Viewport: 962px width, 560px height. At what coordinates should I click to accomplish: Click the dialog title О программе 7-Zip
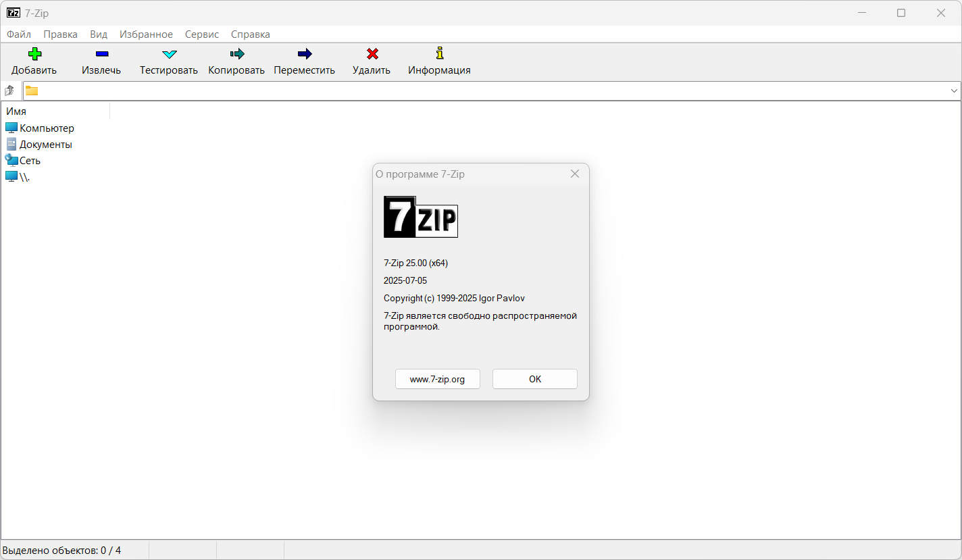[420, 174]
